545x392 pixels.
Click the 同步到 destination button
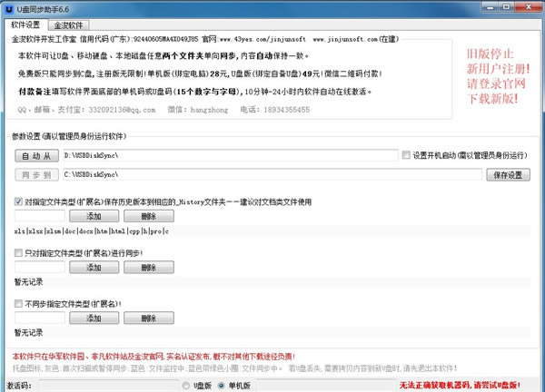(x=35, y=173)
